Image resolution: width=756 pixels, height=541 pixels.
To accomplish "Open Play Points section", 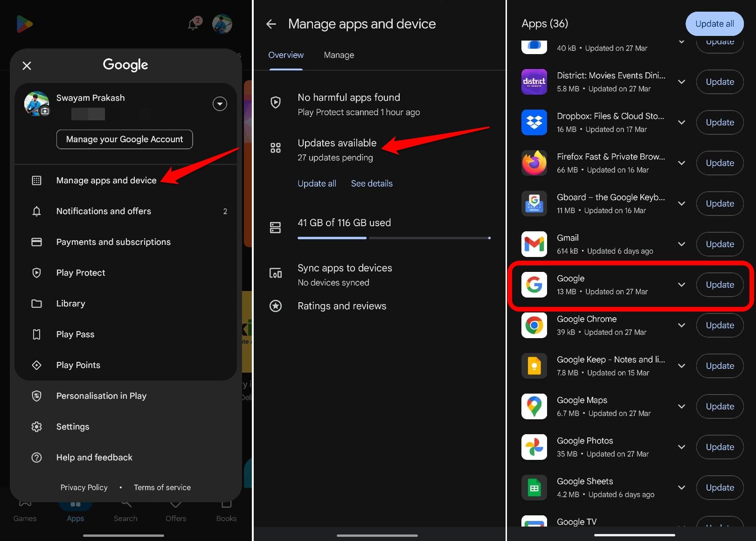I will [x=78, y=365].
